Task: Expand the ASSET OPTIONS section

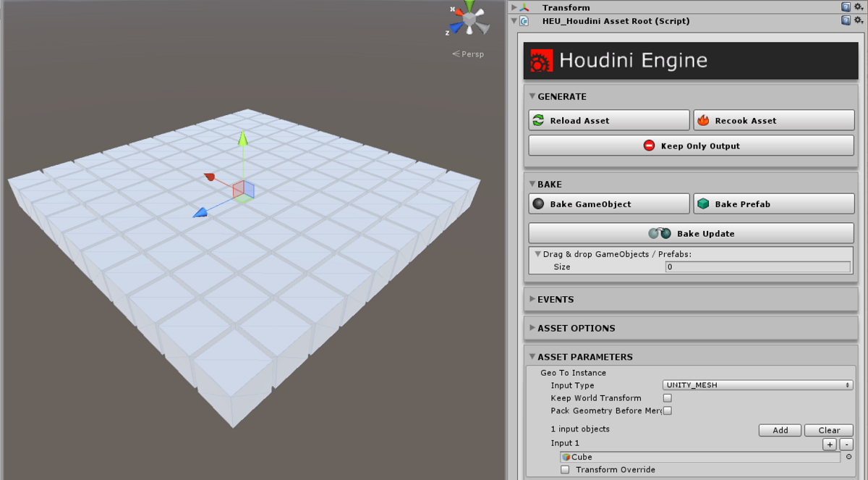Action: [x=576, y=328]
